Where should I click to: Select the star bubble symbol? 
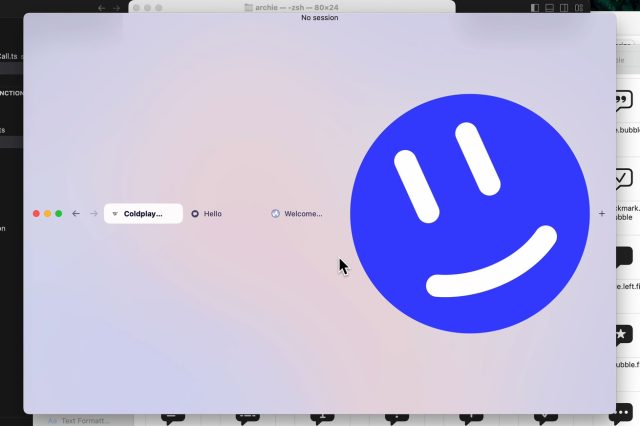(x=622, y=334)
